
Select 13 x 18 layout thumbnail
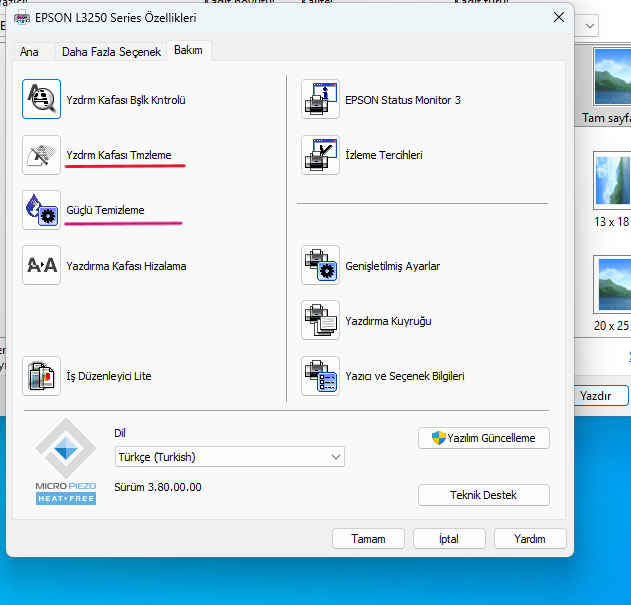(612, 180)
